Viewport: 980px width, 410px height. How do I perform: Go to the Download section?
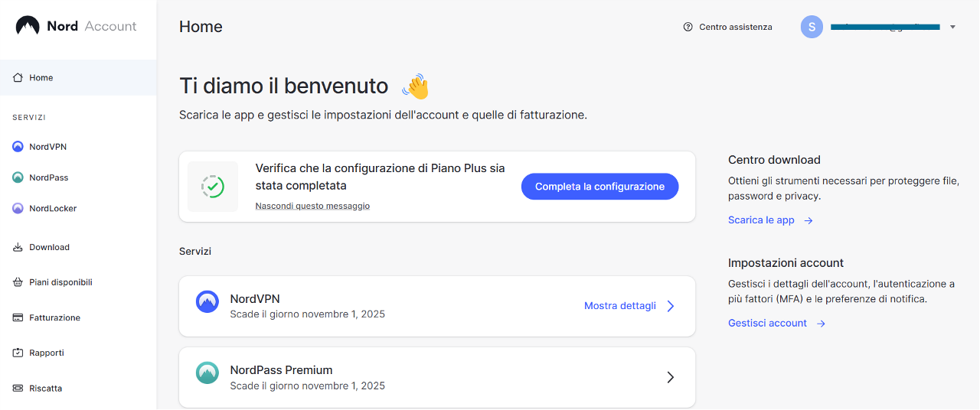(x=49, y=247)
